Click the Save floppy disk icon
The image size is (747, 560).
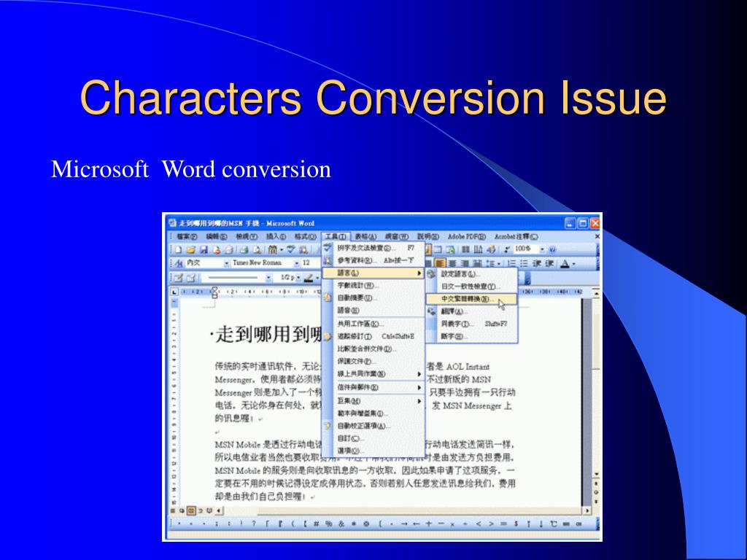[x=204, y=249]
